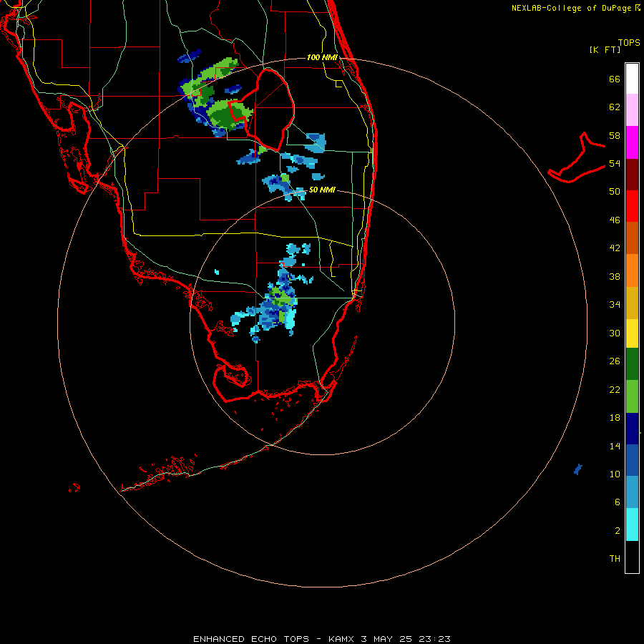Click the legend value '42'
Image resolution: width=644 pixels, height=644 pixels.
tap(615, 248)
